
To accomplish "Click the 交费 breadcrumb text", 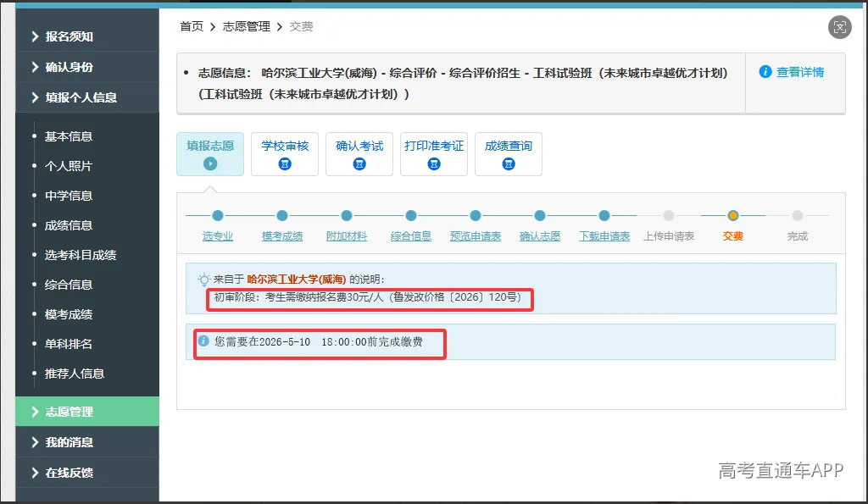I will click(x=301, y=26).
